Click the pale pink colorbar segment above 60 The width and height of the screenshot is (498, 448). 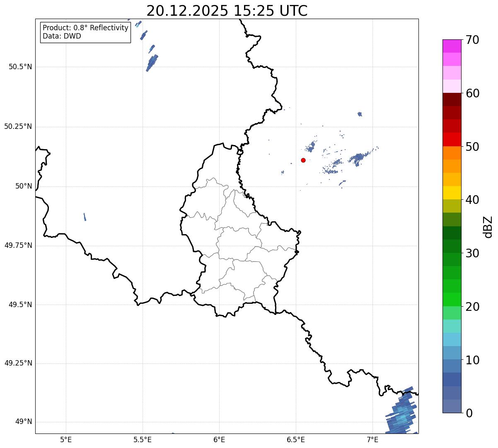point(452,86)
